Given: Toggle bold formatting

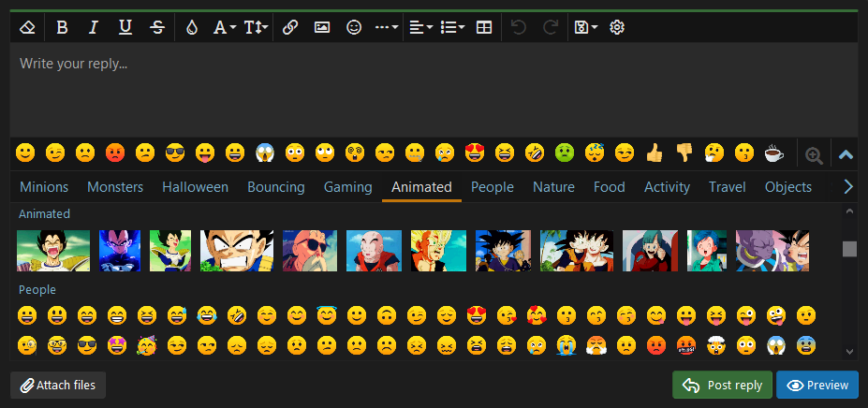Looking at the screenshot, I should (x=62, y=27).
